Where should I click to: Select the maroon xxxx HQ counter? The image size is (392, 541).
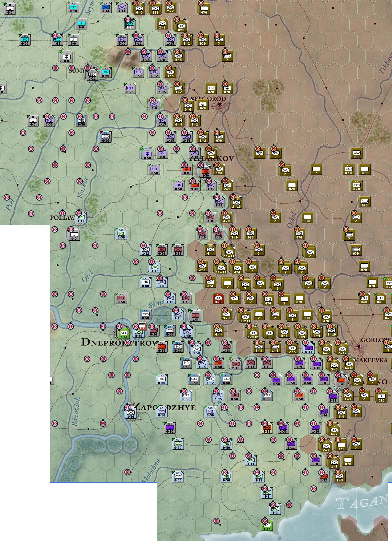(121, 299)
